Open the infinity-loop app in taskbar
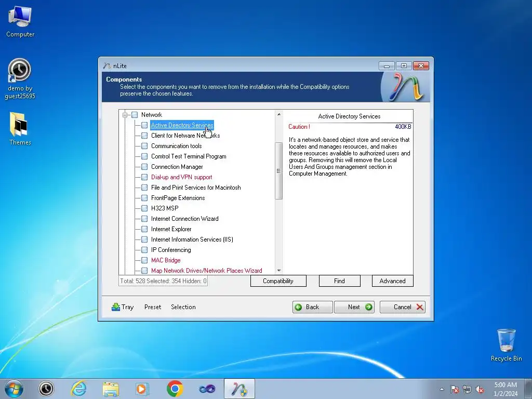The width and height of the screenshot is (532, 399). pyautogui.click(x=207, y=389)
